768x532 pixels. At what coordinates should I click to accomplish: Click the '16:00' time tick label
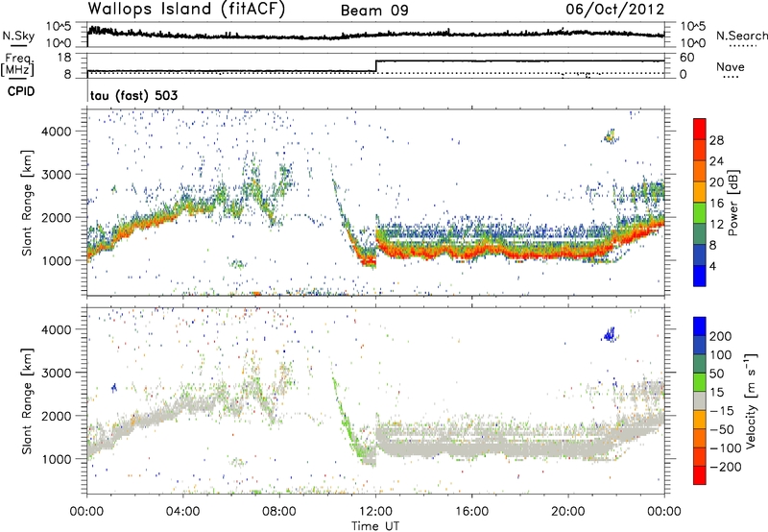click(x=471, y=512)
